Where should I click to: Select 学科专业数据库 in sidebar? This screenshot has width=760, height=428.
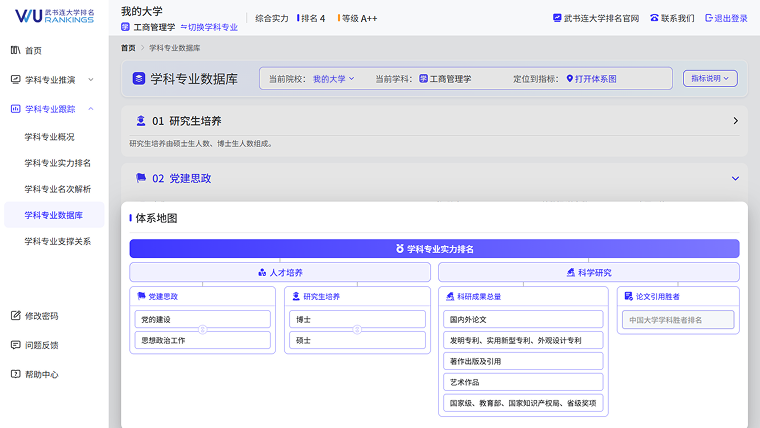[x=54, y=215]
